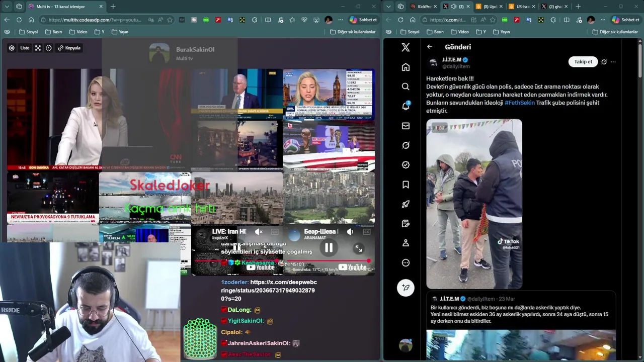This screenshot has height=362, width=644.
Task: Toggle captions on 'LIVE: Iran' stream
Action: tap(275, 232)
